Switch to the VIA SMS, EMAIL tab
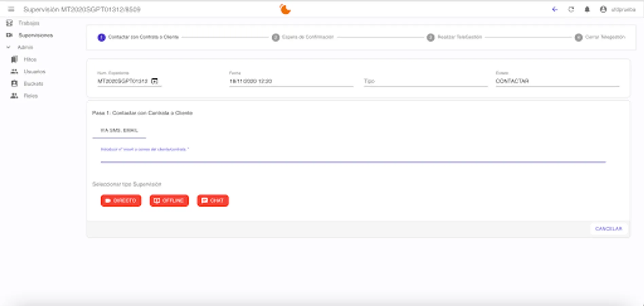Screen dimensions: 644x306 pos(119,130)
